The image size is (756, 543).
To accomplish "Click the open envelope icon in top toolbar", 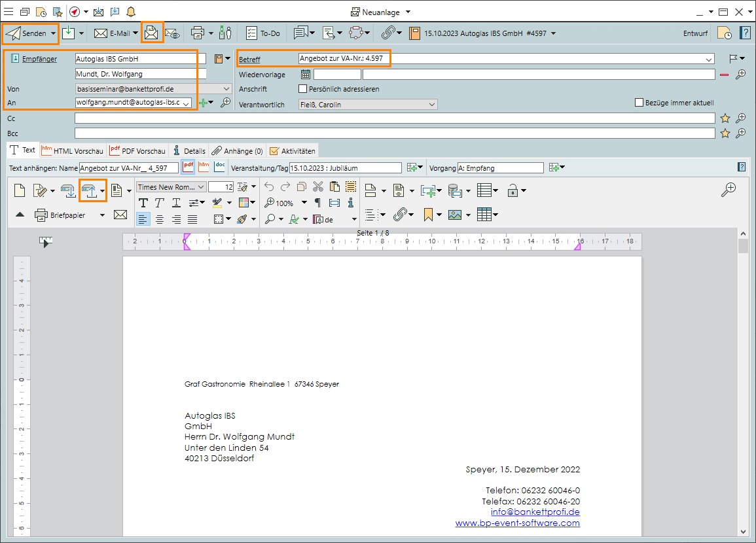I will pyautogui.click(x=152, y=33).
